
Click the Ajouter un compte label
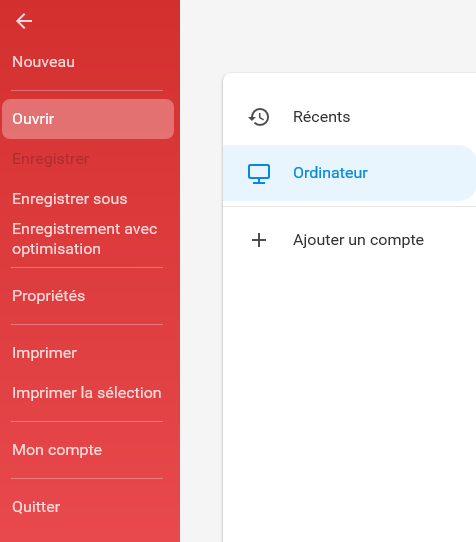click(358, 240)
